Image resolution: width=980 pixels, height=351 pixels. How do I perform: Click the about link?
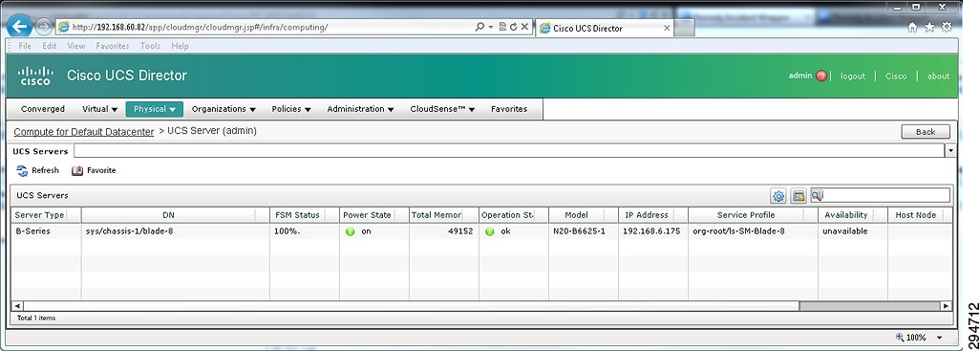click(x=938, y=77)
